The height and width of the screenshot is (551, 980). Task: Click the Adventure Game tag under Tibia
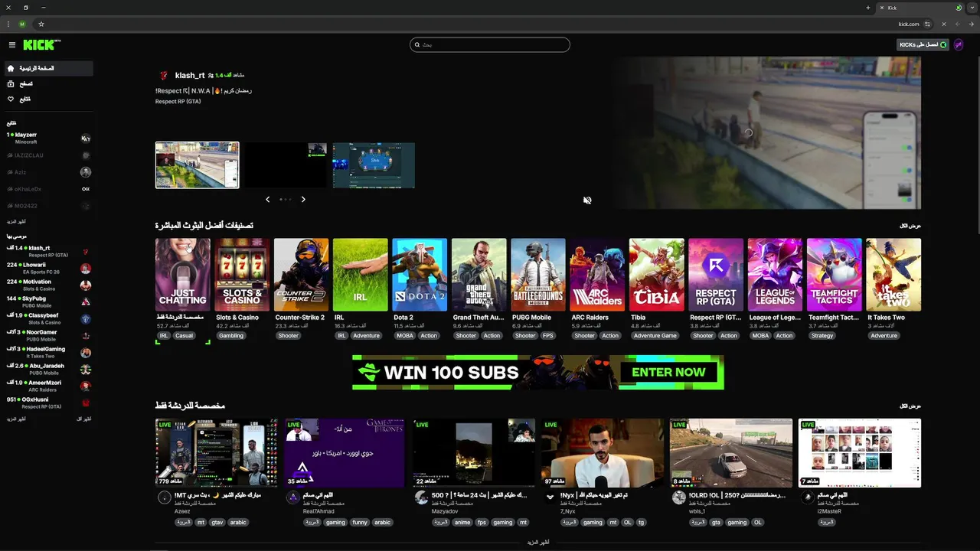(x=655, y=336)
